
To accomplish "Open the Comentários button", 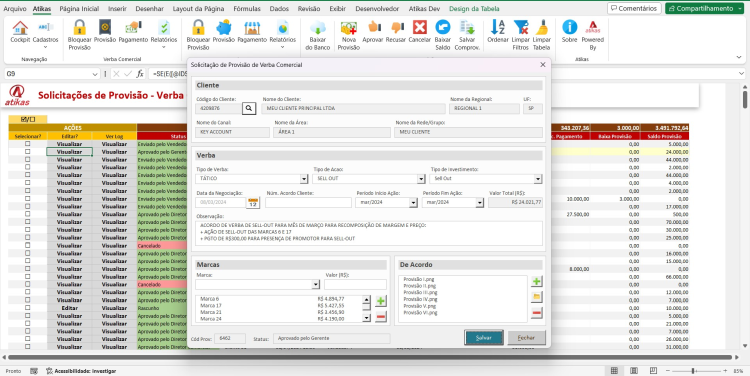I will click(x=634, y=9).
